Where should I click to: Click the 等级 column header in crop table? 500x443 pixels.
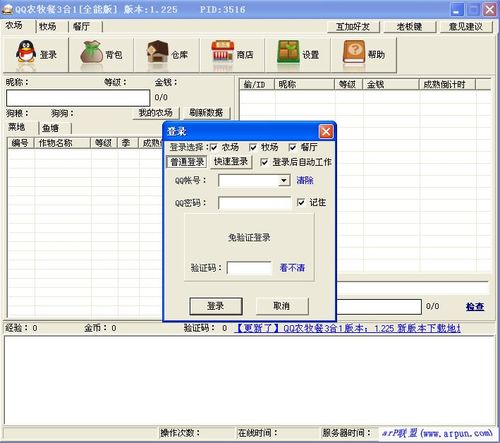(104, 143)
